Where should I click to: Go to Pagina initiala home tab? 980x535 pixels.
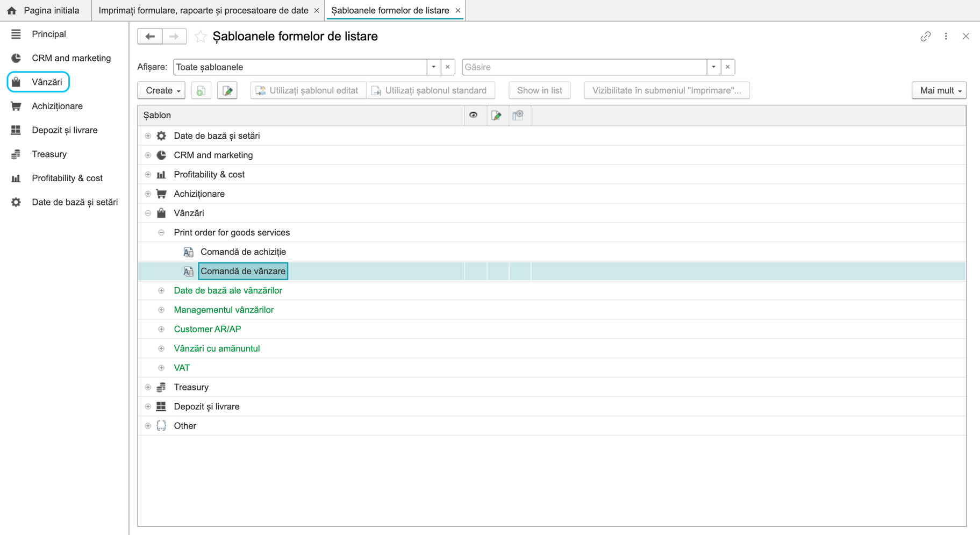point(45,10)
